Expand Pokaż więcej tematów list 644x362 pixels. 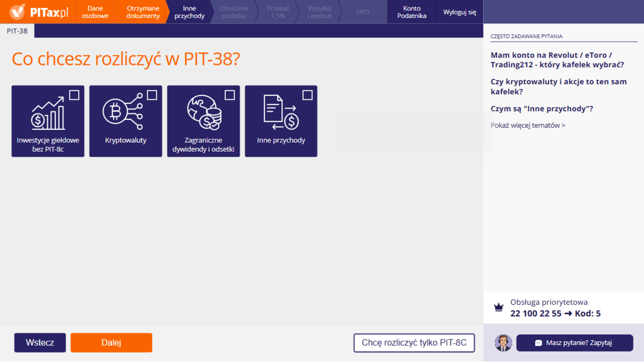pyautogui.click(x=528, y=125)
